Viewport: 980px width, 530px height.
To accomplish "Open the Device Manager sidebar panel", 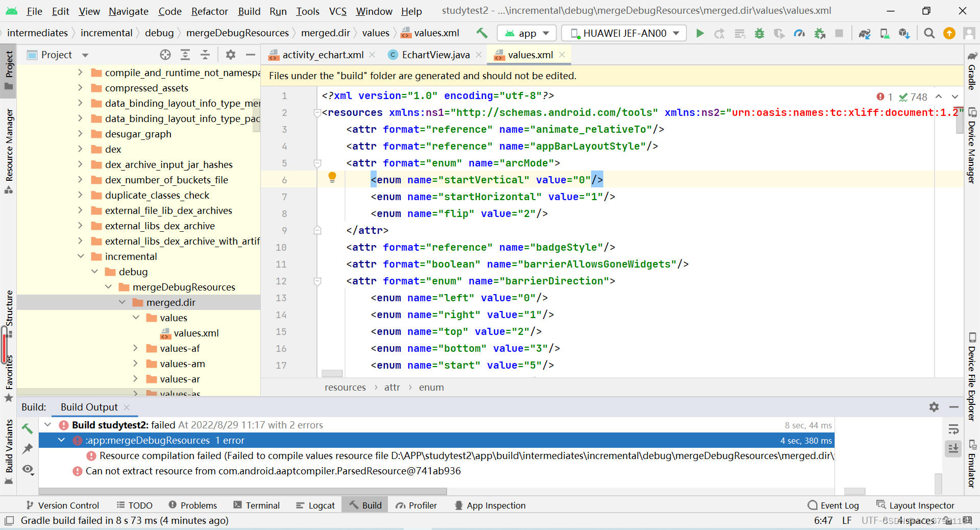I will [973, 148].
